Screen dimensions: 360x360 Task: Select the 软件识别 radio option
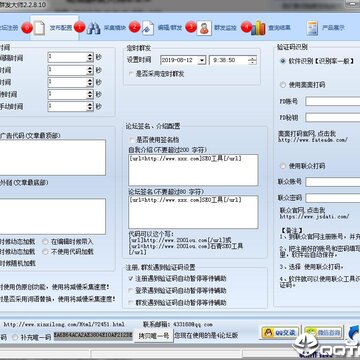click(x=283, y=61)
